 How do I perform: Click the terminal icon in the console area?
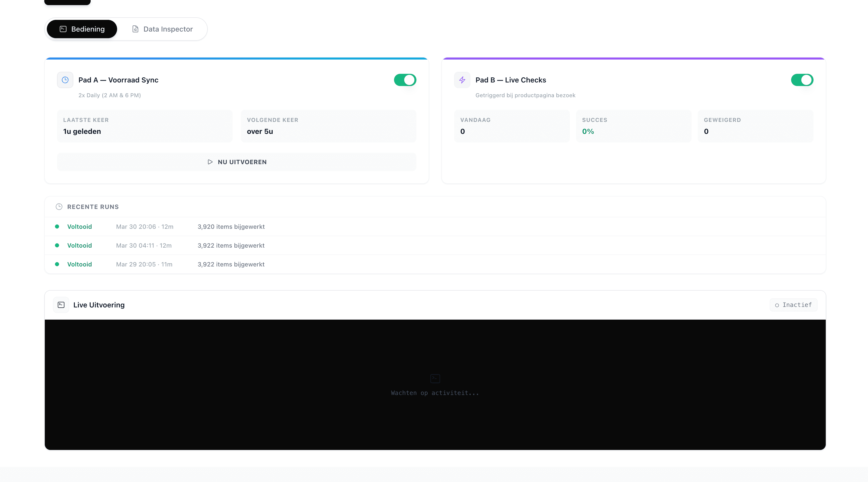tap(435, 378)
